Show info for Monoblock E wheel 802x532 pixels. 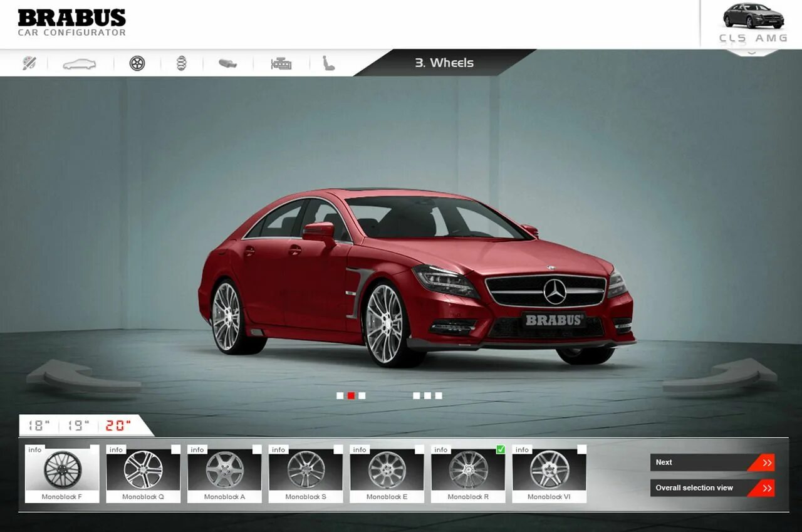pos(360,450)
